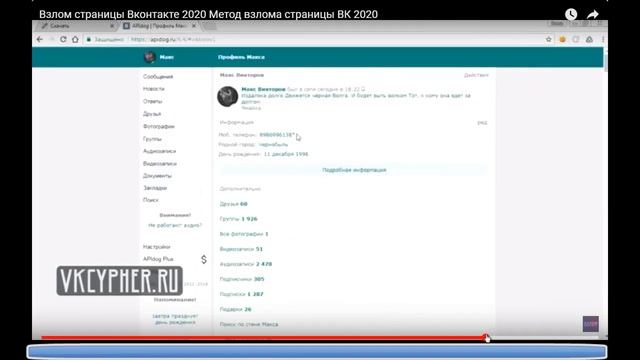Click the orange extension icon in toolbar
The image size is (640, 360).
(562, 40)
